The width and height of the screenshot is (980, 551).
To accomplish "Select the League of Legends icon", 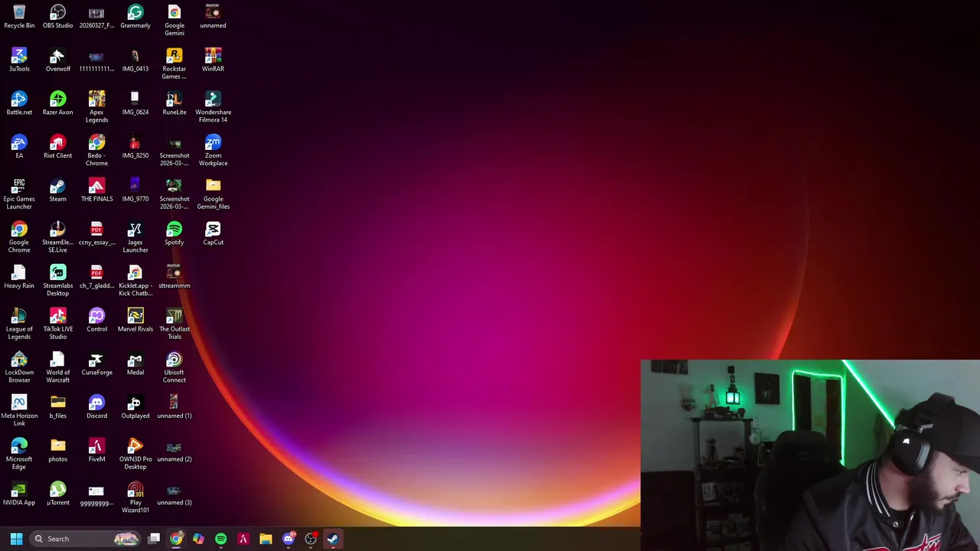I will [19, 324].
